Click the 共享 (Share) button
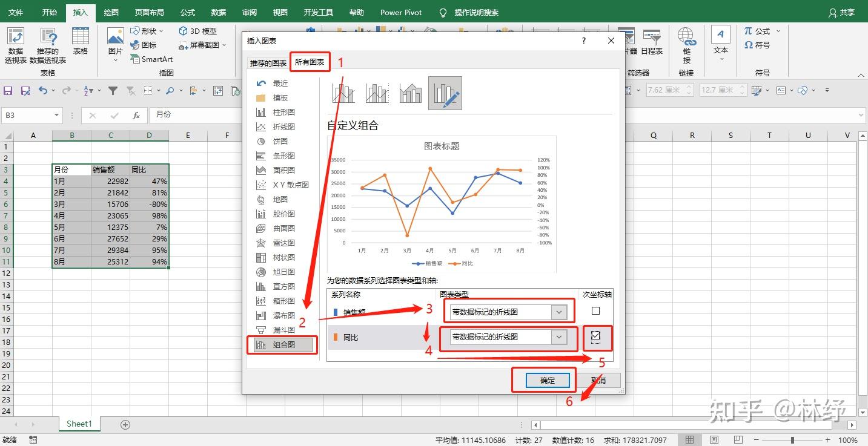 [x=843, y=13]
